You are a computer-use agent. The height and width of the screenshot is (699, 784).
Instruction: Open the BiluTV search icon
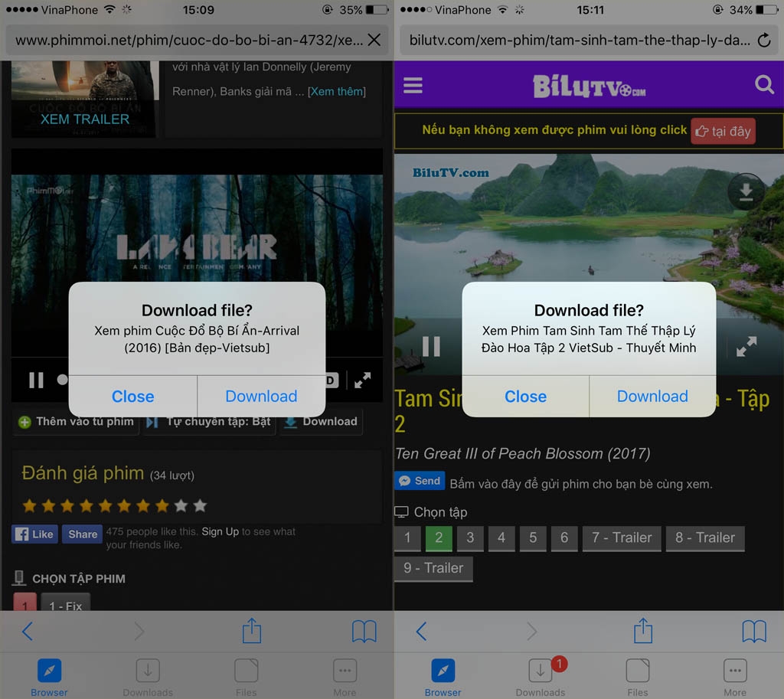coord(764,84)
